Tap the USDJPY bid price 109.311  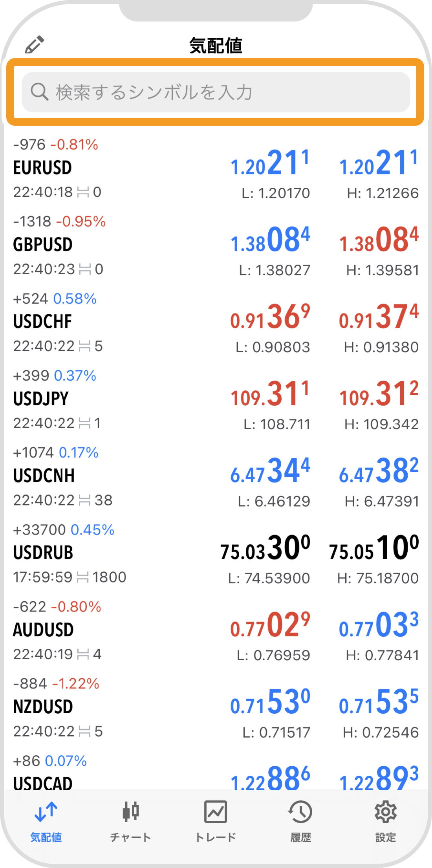[270, 394]
